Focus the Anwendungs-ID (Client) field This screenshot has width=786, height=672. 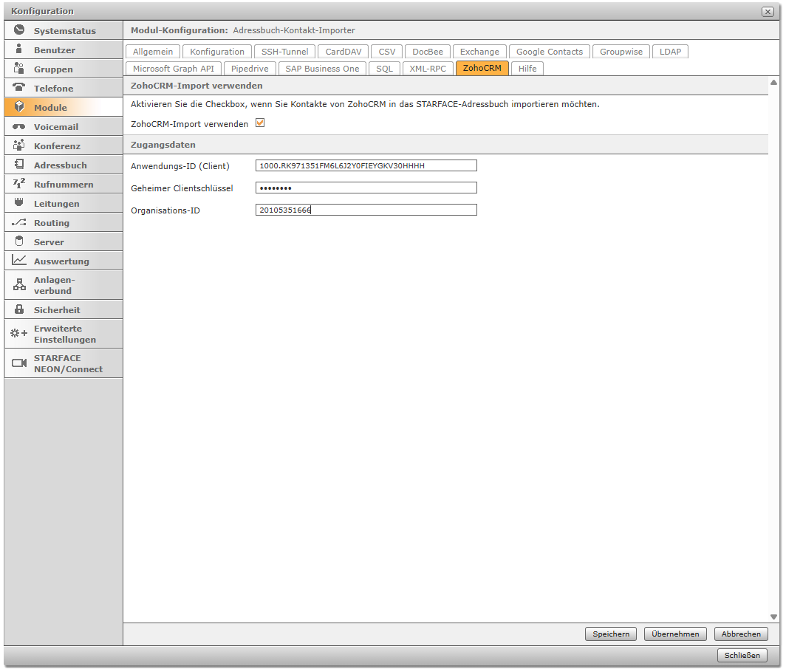point(366,165)
